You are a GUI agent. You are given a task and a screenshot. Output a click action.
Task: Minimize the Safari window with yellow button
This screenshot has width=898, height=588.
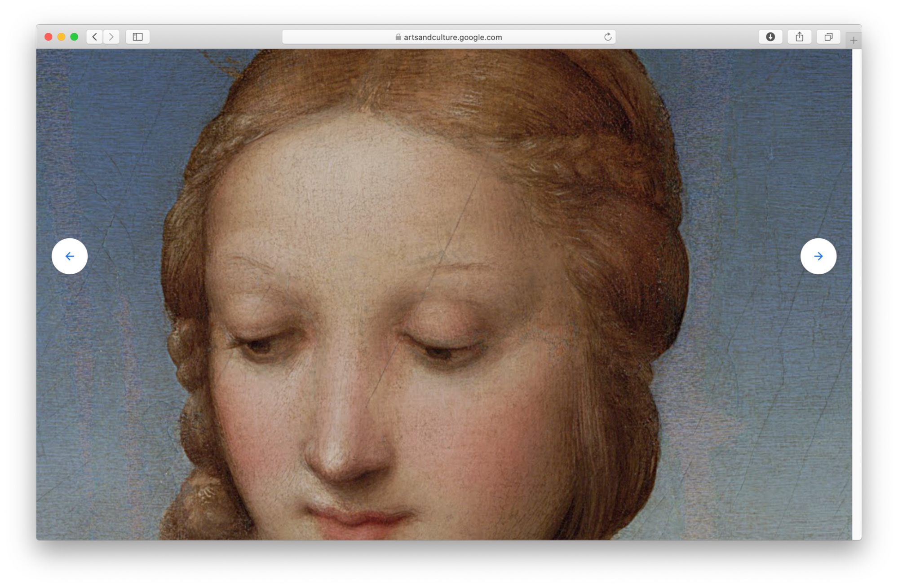(x=62, y=37)
